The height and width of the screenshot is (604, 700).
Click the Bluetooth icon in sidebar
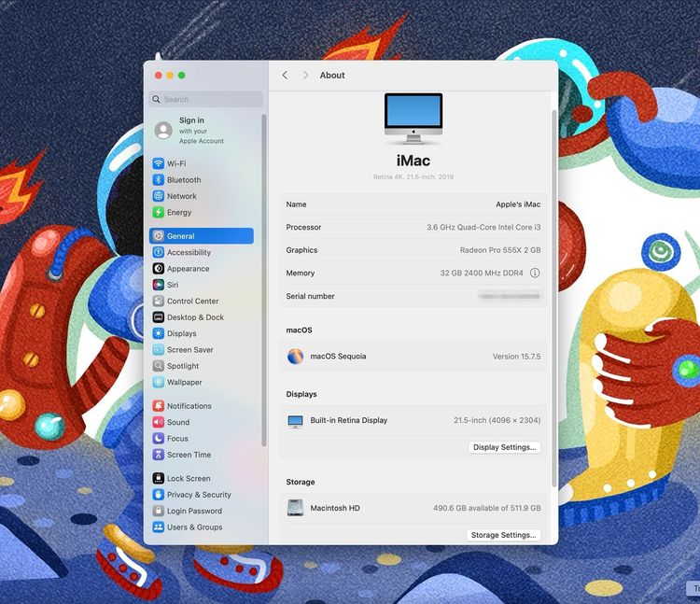(158, 179)
